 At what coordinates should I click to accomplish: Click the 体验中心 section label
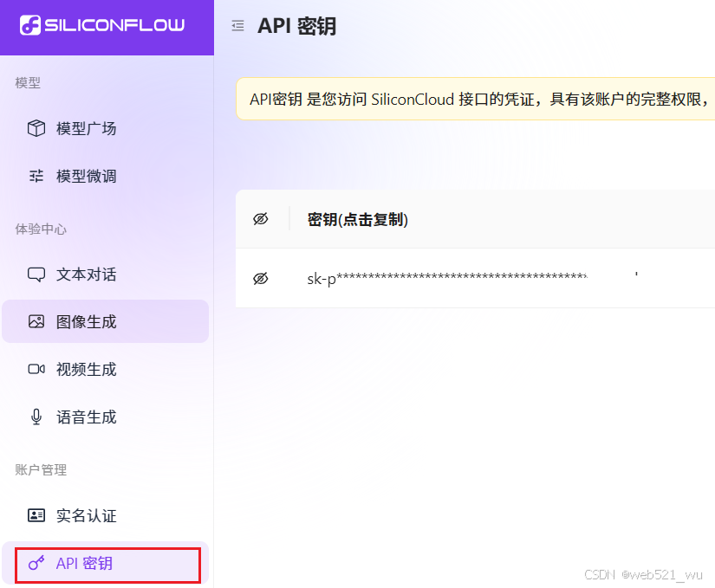41,229
